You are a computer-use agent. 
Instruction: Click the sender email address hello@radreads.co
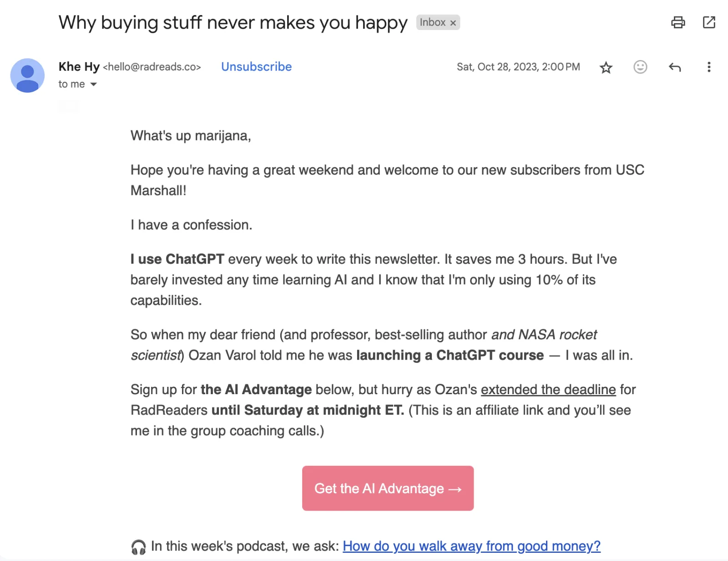(152, 67)
